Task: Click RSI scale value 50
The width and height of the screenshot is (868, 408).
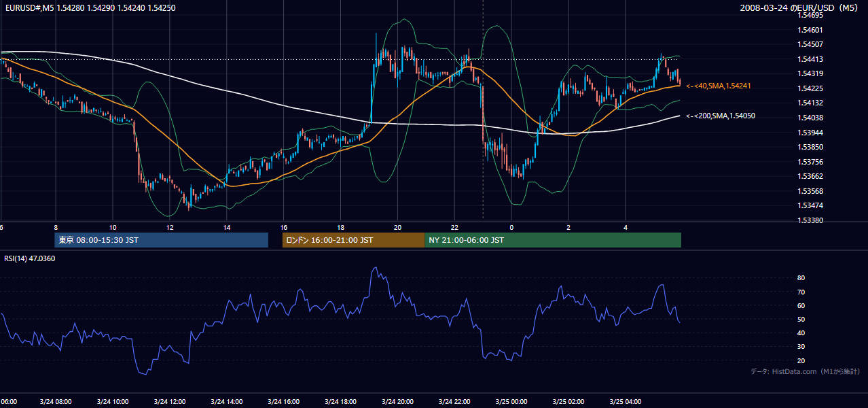Action: pyautogui.click(x=801, y=319)
